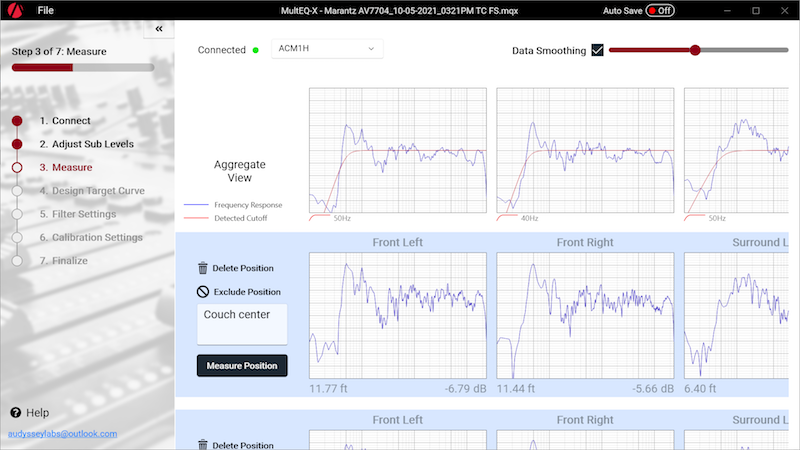Image resolution: width=800 pixels, height=450 pixels.
Task: Maximize the MultEQ-X window
Action: click(x=756, y=10)
